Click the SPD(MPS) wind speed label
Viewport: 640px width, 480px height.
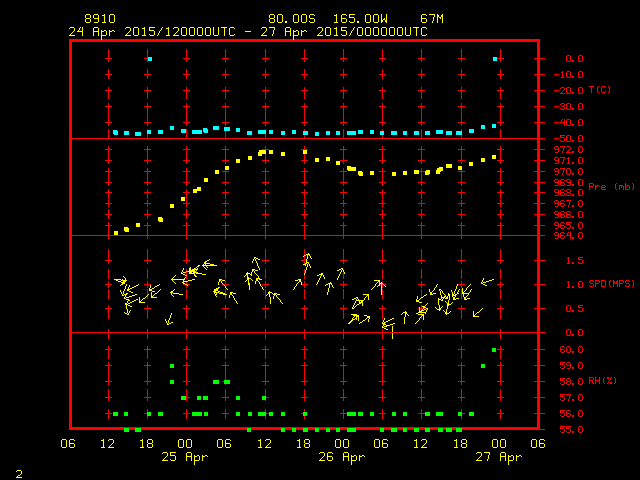[x=611, y=283]
